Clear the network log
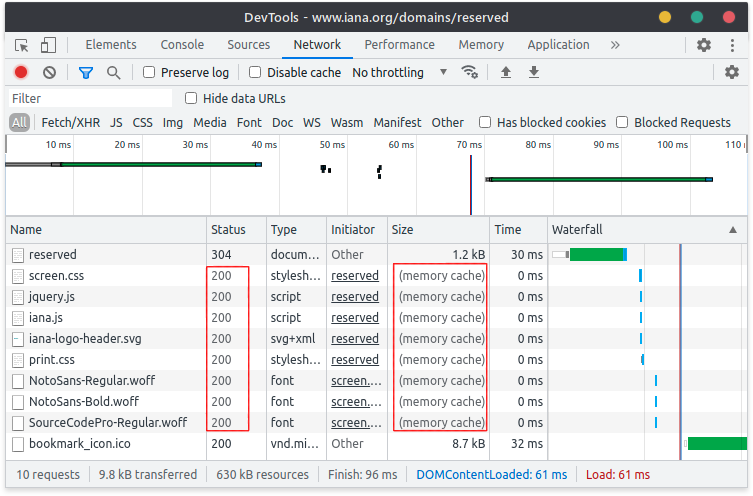Viewport: 753px width, 496px height. 49,72
